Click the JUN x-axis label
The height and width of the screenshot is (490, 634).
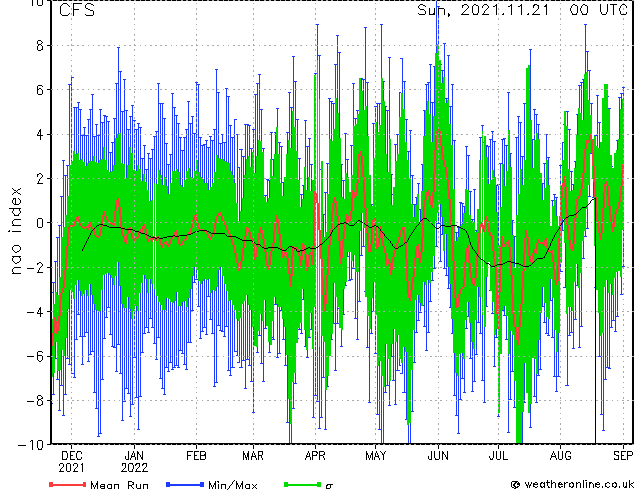click(438, 456)
